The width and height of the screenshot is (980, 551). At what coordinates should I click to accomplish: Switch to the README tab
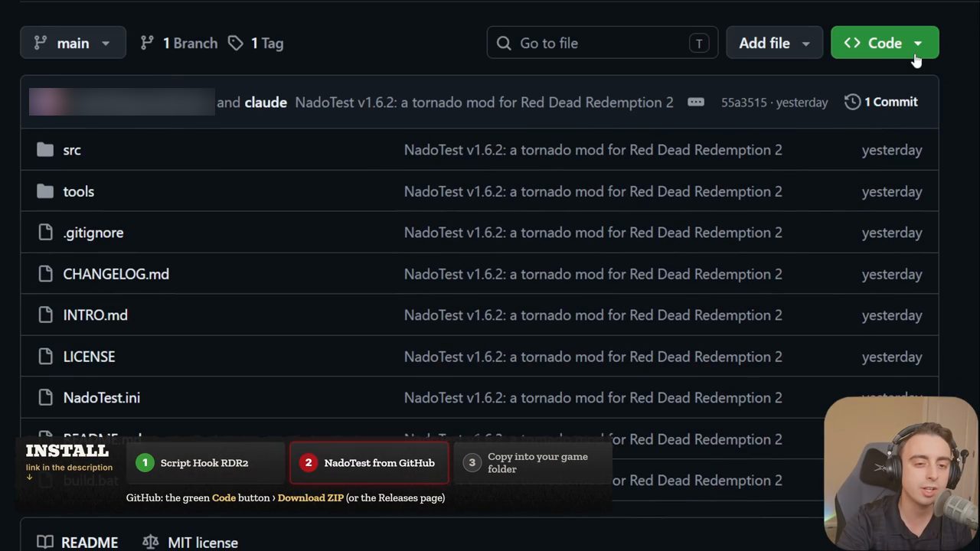77,542
